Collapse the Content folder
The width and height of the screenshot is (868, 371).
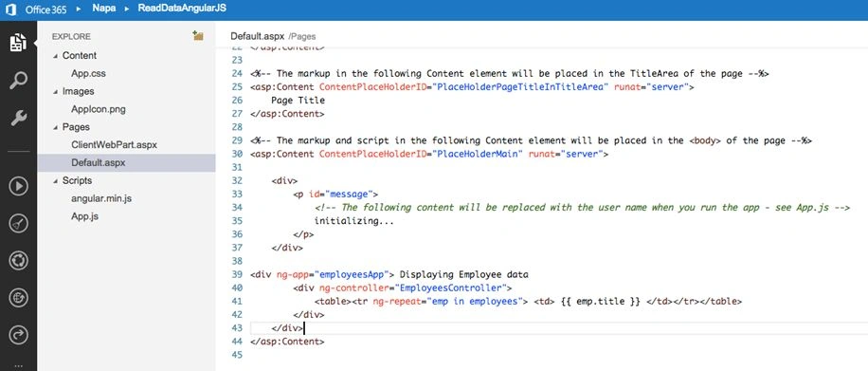pyautogui.click(x=55, y=56)
